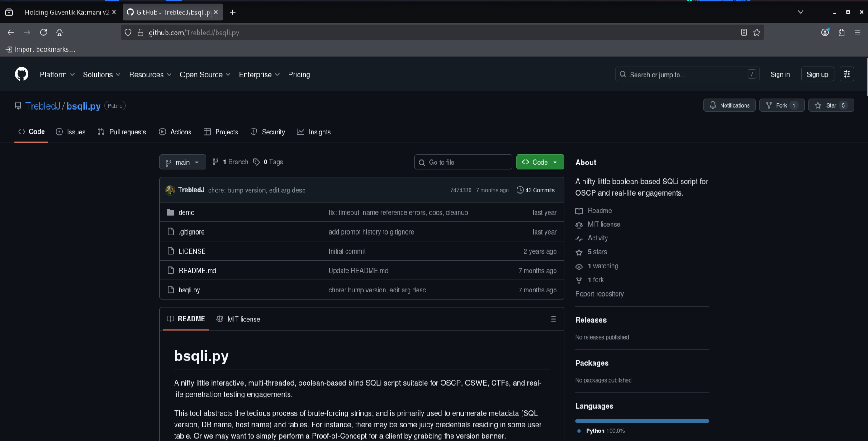Open the bsqli.py file

[x=189, y=290]
